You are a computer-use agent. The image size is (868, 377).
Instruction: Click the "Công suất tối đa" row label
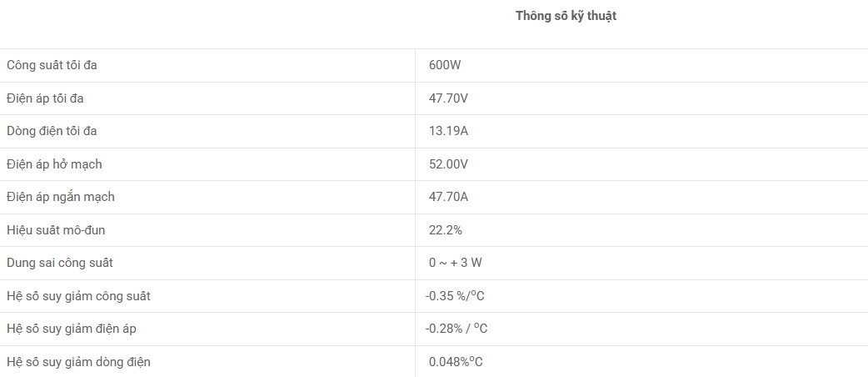(x=57, y=65)
